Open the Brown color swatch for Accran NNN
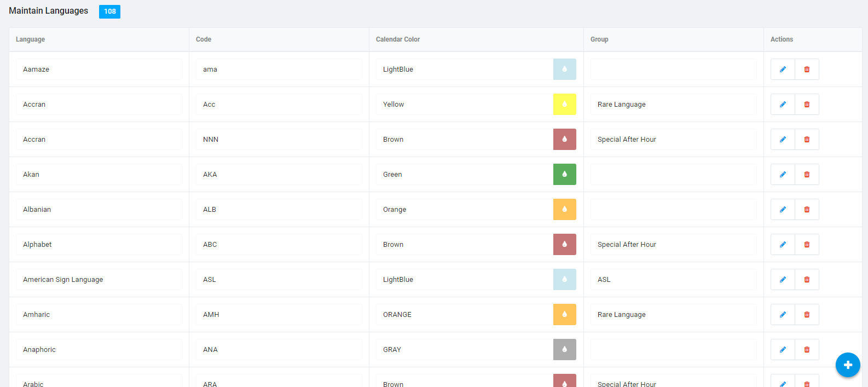Viewport: 868px width, 387px height. [x=565, y=140]
